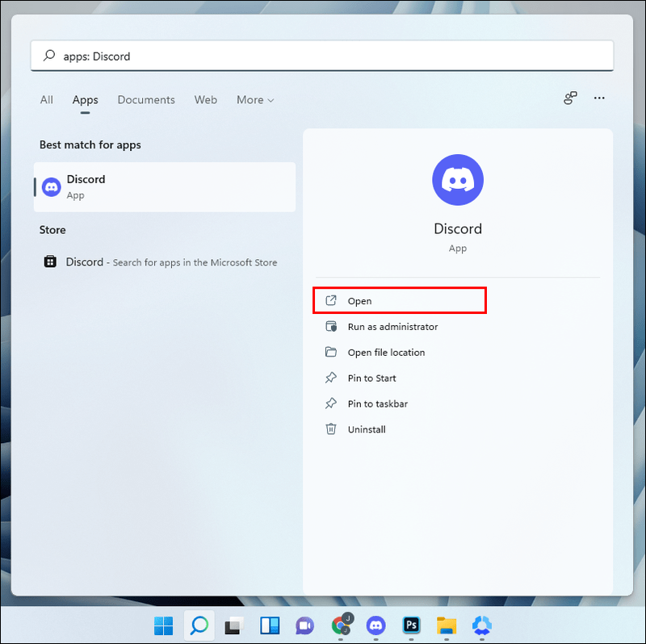Click the search text field
Screen dimensions: 646x644
pyautogui.click(x=321, y=56)
